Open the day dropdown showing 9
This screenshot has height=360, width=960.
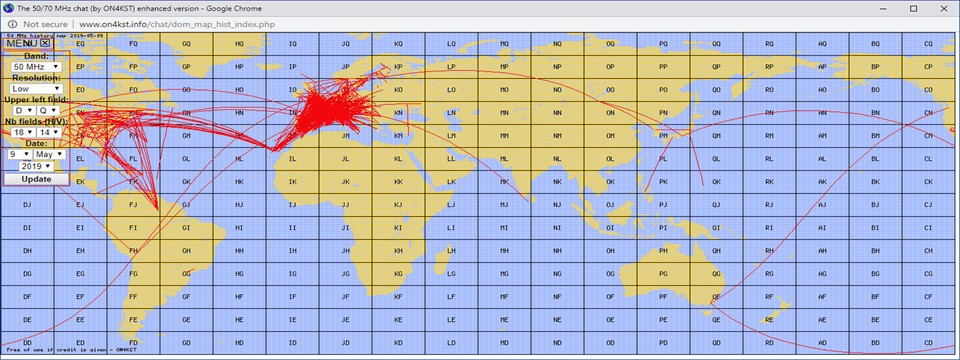click(x=19, y=154)
